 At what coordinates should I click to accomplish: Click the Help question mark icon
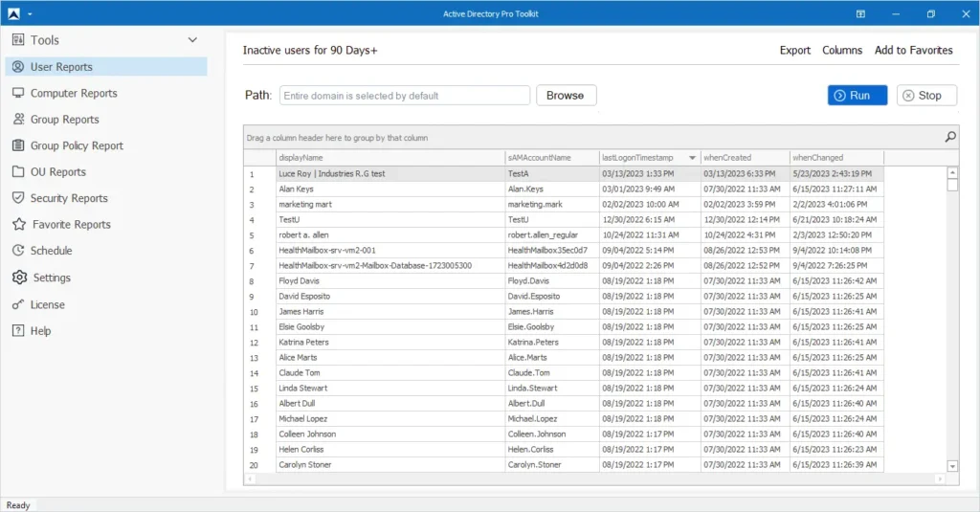(x=18, y=331)
